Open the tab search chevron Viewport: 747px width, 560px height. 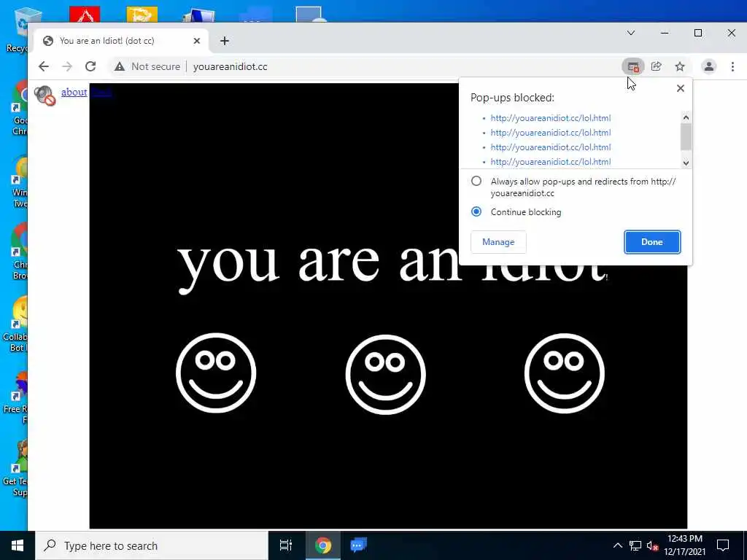coord(631,33)
